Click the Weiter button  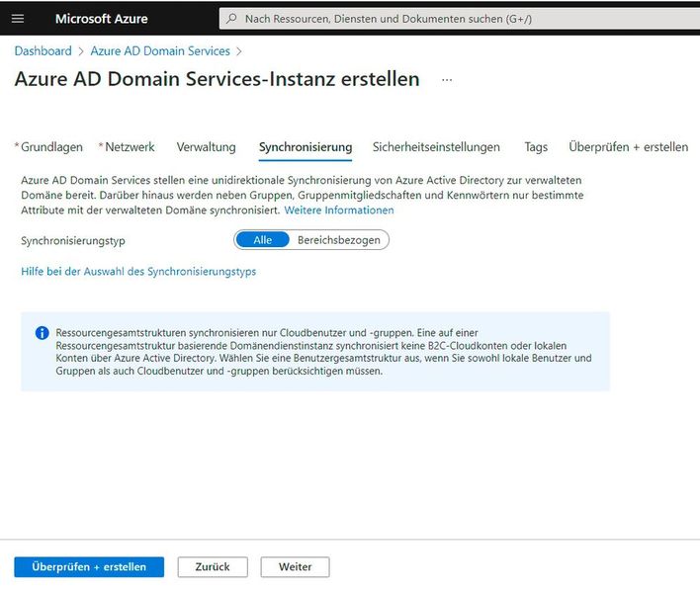click(295, 566)
